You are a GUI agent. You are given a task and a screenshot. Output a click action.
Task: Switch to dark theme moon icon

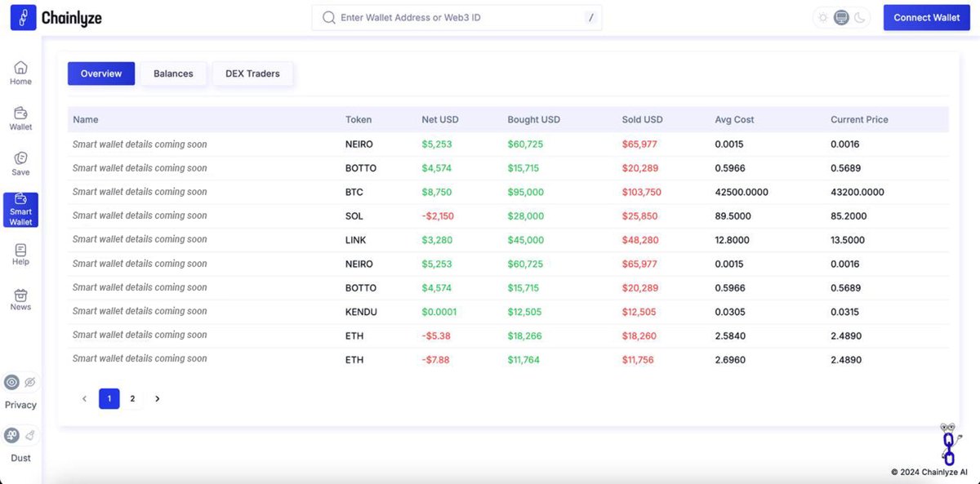pyautogui.click(x=860, y=17)
